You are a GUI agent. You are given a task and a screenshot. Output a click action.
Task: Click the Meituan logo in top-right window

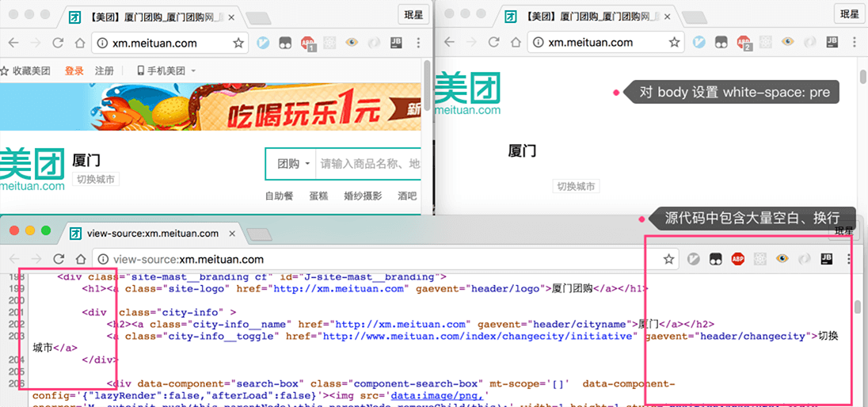[468, 93]
